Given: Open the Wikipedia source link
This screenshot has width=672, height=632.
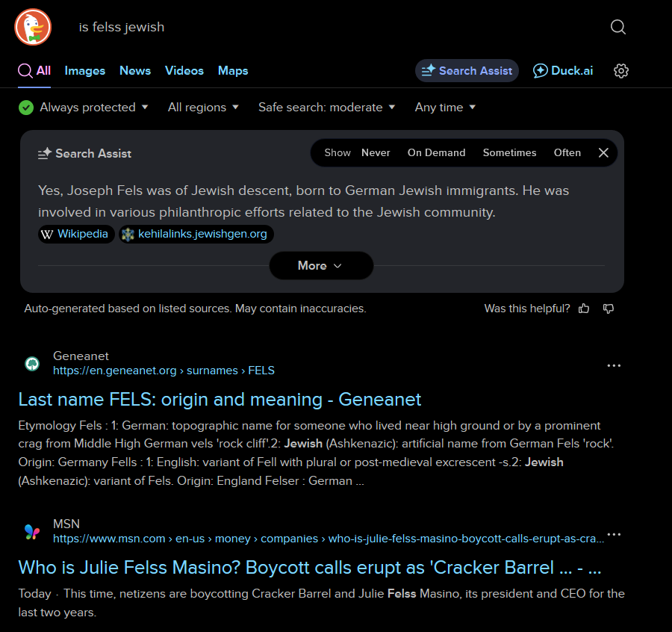Looking at the screenshot, I should [x=76, y=234].
